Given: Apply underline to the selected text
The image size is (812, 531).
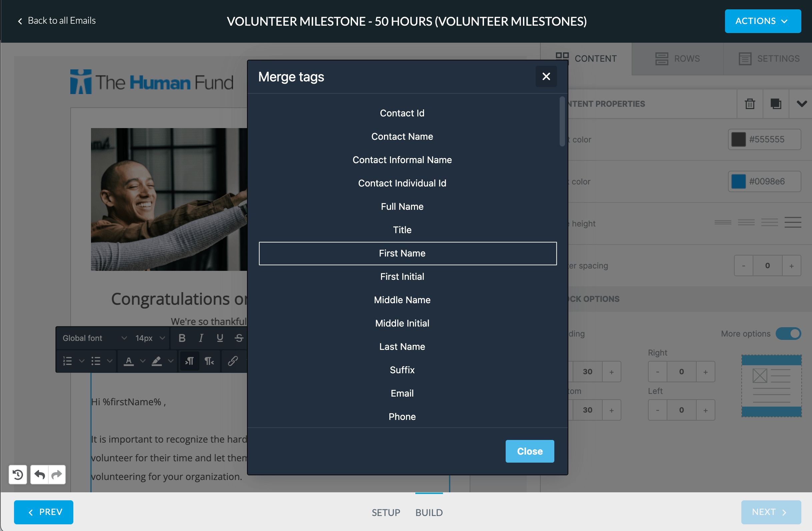Looking at the screenshot, I should point(220,338).
